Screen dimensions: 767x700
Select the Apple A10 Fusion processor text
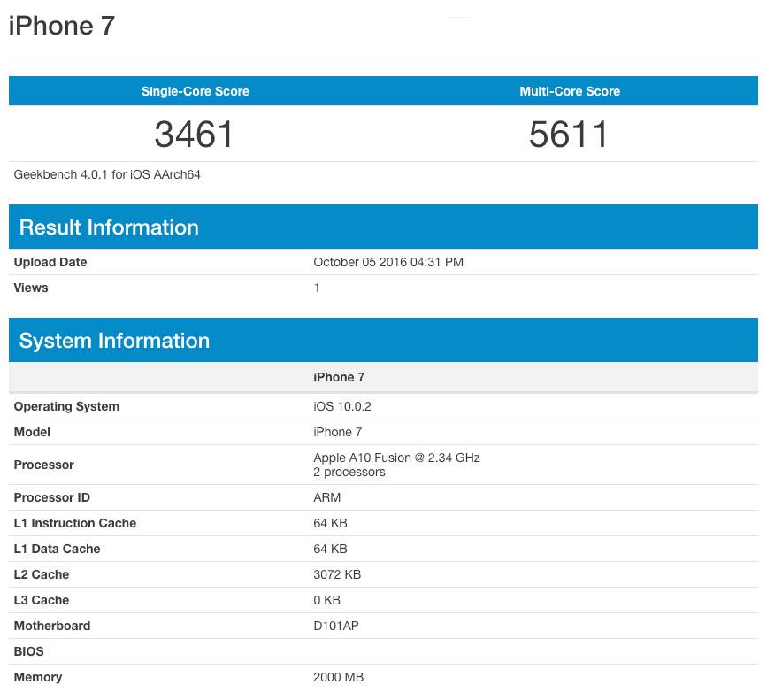[396, 458]
